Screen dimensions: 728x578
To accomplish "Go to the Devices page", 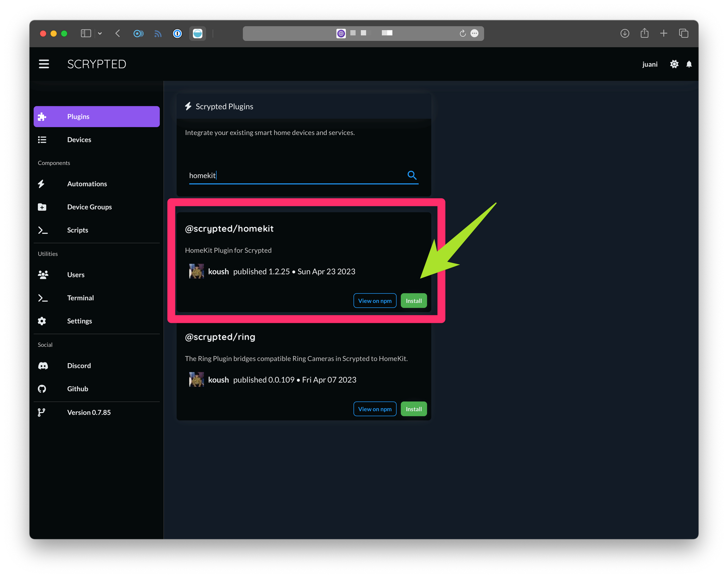I will (96, 140).
